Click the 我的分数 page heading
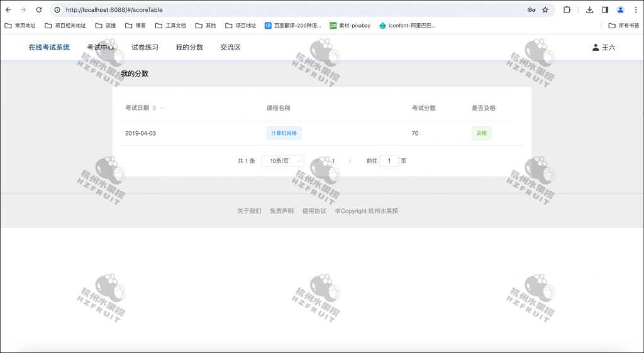644x353 pixels. tap(135, 73)
